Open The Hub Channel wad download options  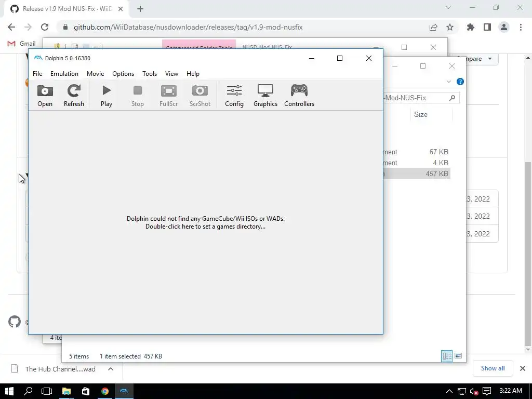click(x=111, y=369)
